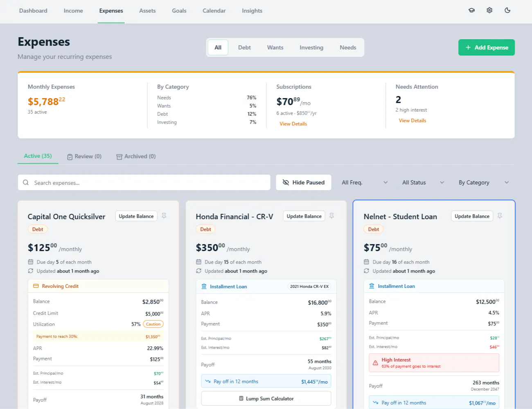
Task: Pin the Nelnet Student Loan card
Action: coord(500,216)
